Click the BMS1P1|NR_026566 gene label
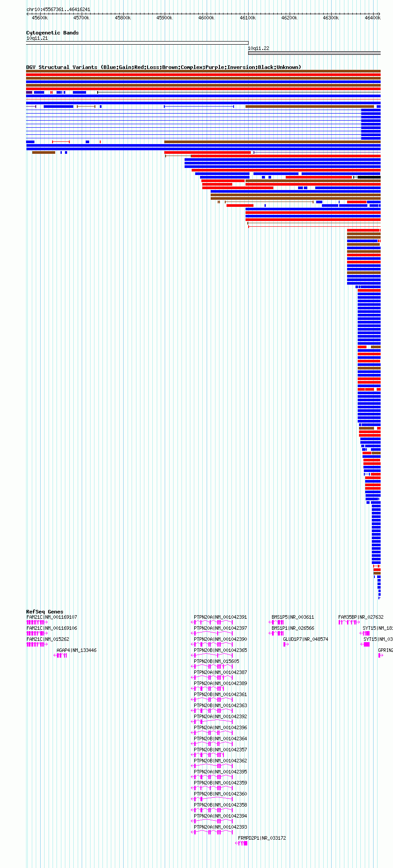The height and width of the screenshot is (868, 393). (x=293, y=628)
